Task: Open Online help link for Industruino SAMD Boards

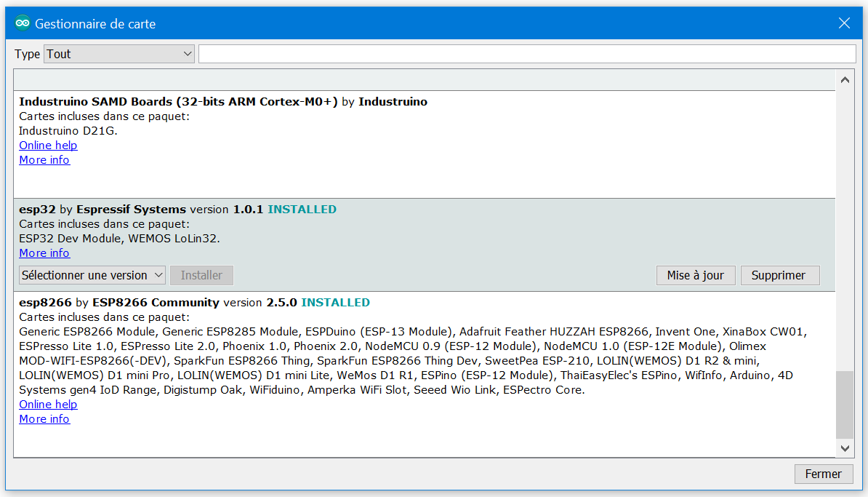Action: point(48,145)
